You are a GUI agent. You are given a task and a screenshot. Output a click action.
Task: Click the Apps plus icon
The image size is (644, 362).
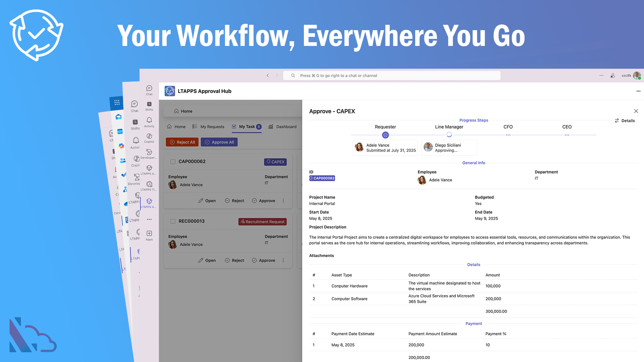(149, 234)
